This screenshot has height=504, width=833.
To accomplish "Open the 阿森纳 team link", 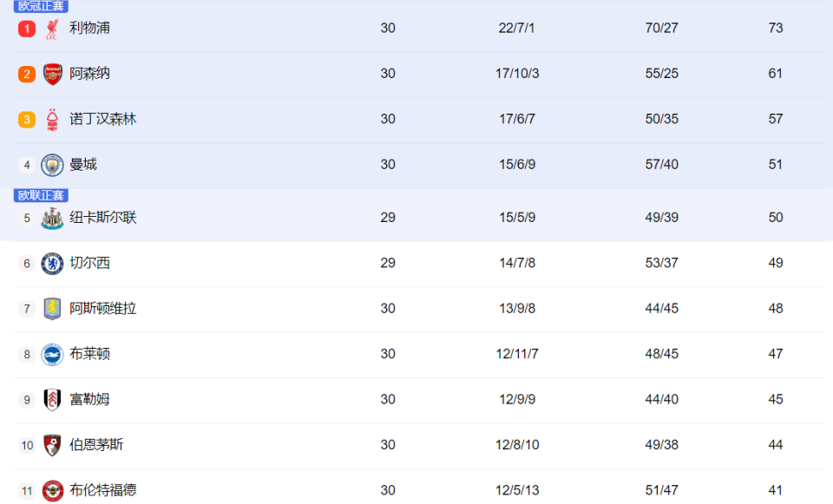I will (89, 73).
